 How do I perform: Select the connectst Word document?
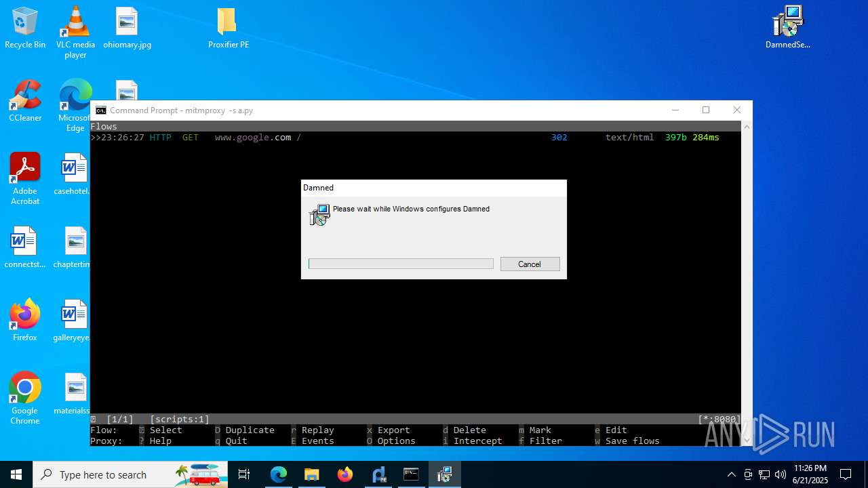(x=23, y=248)
